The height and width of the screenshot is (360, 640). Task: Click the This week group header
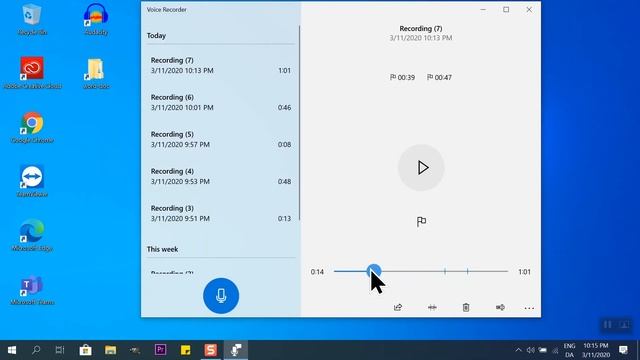(x=162, y=249)
